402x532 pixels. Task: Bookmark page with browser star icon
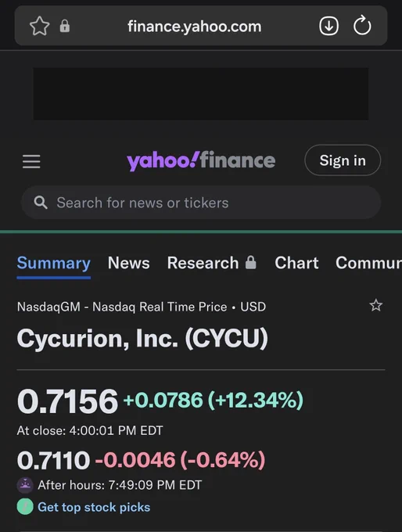[x=40, y=26]
